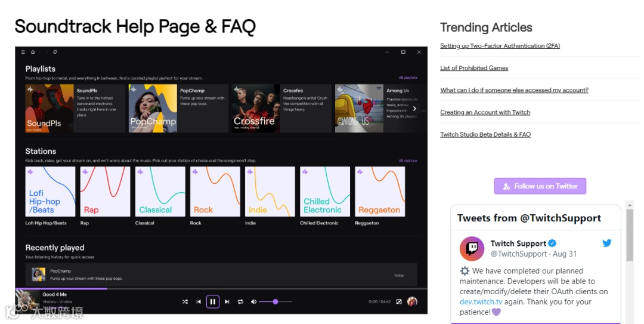Skip to the next track
The height and width of the screenshot is (324, 644).
pos(227,302)
